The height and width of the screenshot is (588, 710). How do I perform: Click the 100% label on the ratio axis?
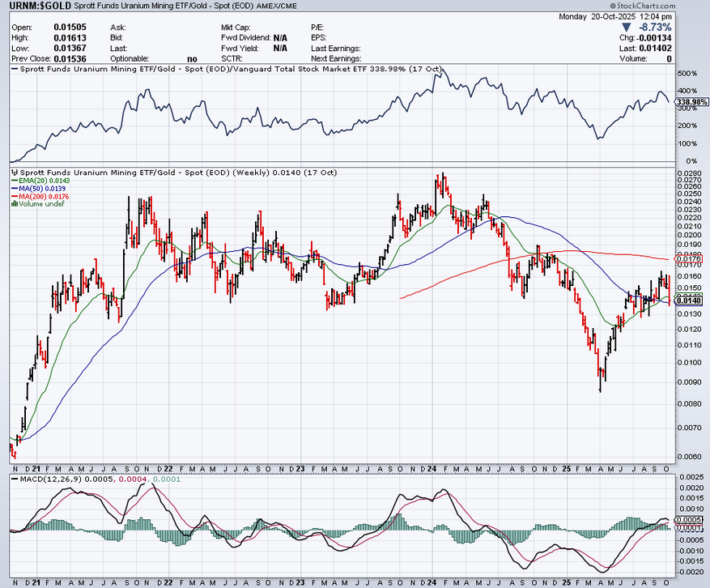coord(687,143)
